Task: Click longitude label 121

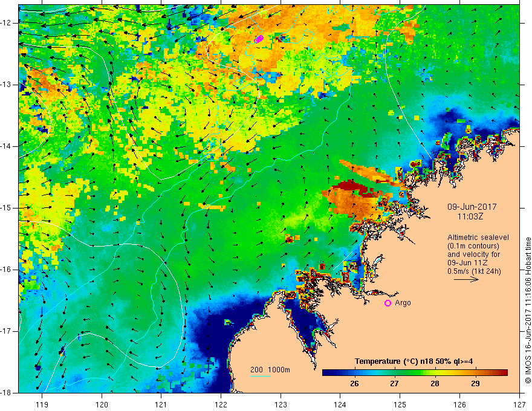Action: 161,404
